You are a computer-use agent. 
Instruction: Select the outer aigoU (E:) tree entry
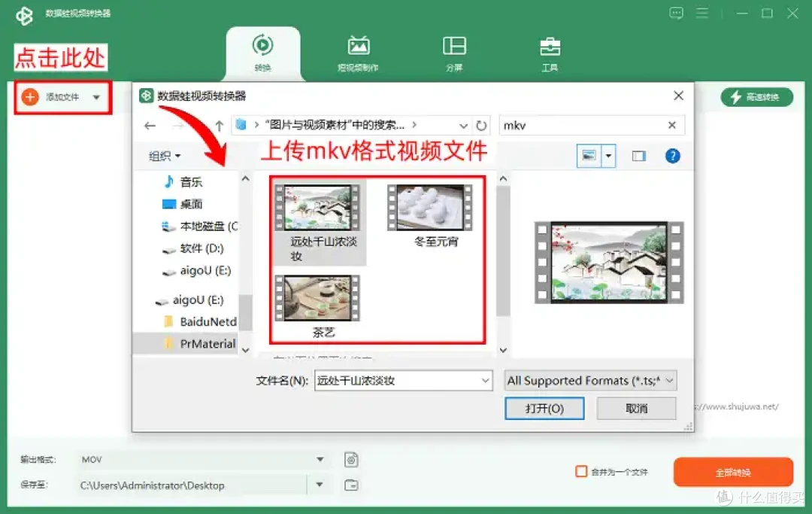(x=189, y=300)
